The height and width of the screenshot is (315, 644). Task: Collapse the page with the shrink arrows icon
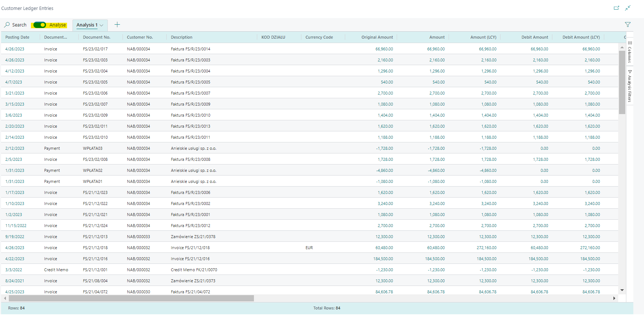pos(628,8)
